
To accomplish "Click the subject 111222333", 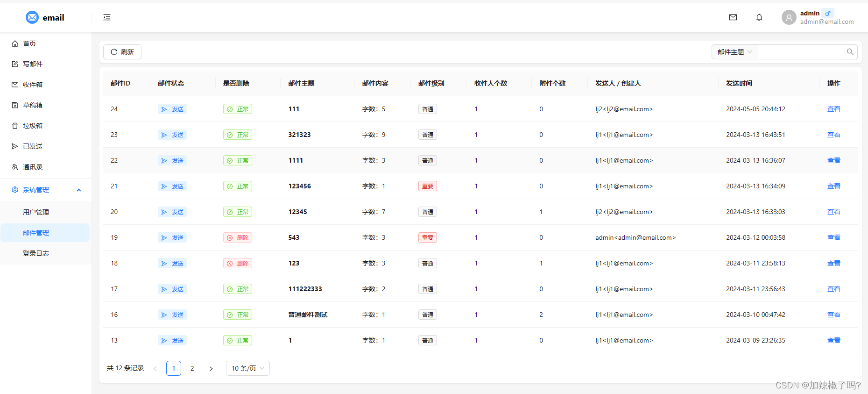I will 305,289.
